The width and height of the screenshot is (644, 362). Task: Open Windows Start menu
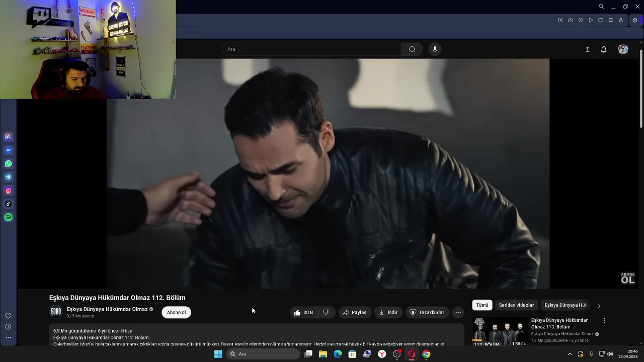pyautogui.click(x=218, y=354)
